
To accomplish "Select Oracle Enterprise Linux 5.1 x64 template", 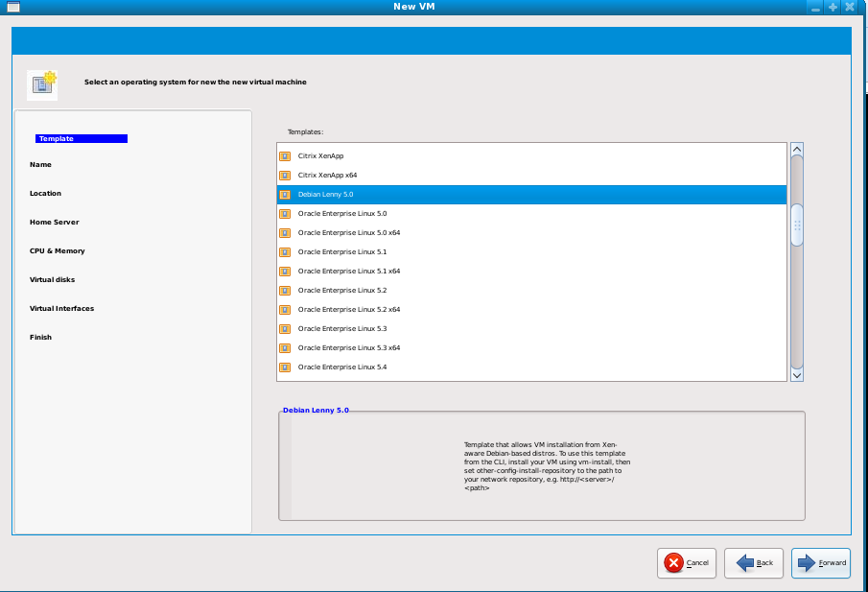I will tap(348, 271).
